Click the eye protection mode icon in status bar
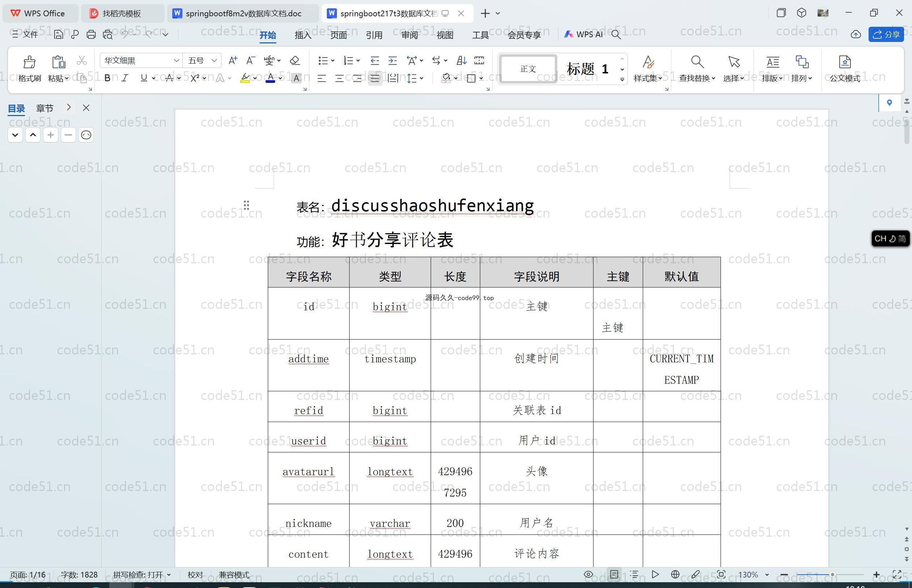The image size is (912, 588). pos(588,574)
